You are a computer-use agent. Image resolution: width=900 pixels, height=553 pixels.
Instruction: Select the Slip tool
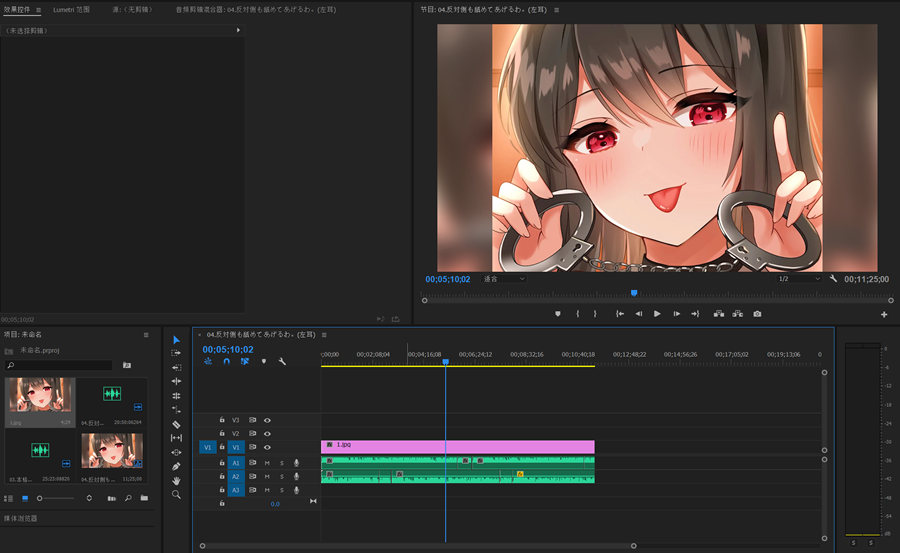(176, 438)
